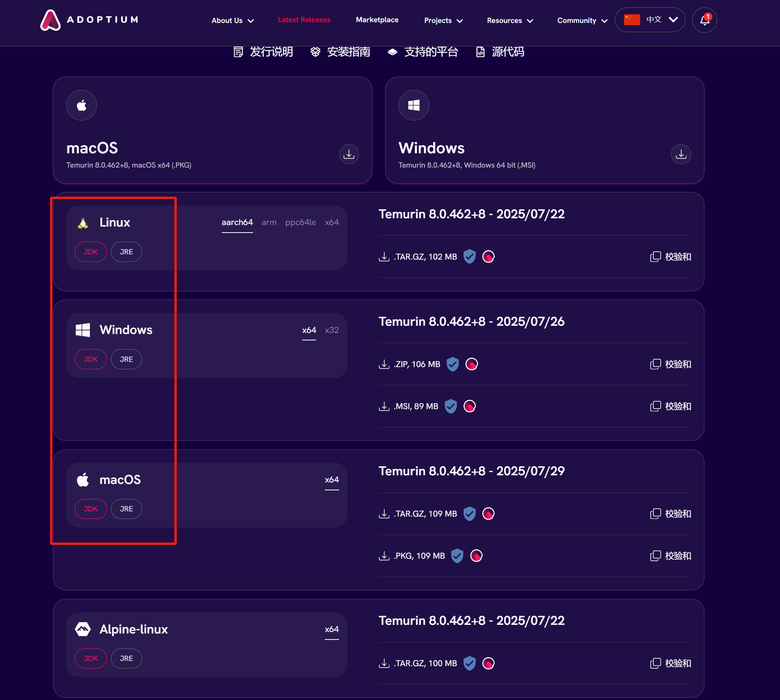
Task: Select JRE toggle under Alpine-linux
Action: (x=126, y=658)
